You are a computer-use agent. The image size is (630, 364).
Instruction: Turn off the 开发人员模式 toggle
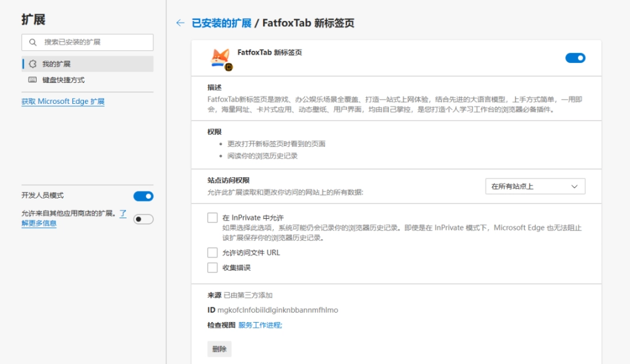(143, 196)
